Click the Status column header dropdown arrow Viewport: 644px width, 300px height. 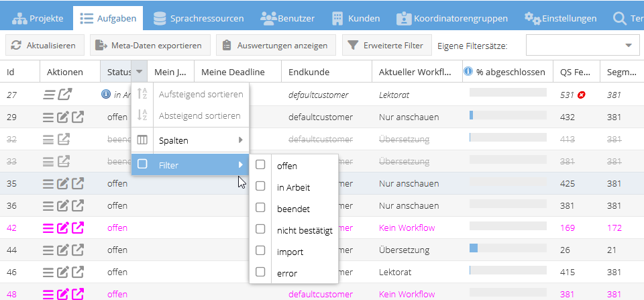[138, 72]
